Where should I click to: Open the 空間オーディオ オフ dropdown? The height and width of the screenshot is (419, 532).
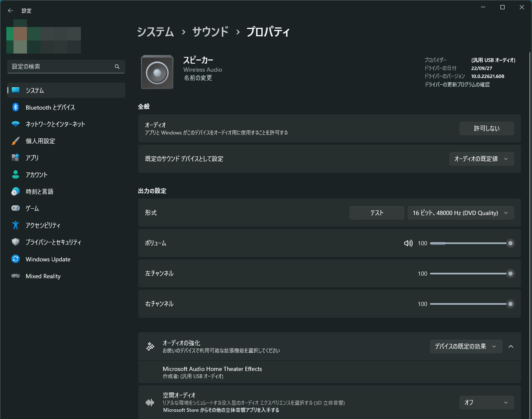pyautogui.click(x=486, y=403)
